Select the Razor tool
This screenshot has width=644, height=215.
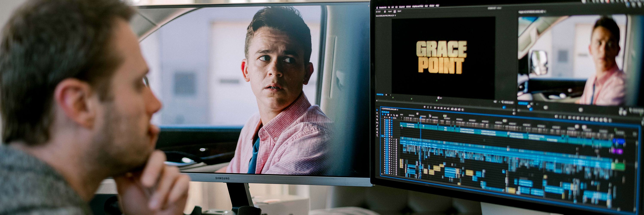pos(377,119)
